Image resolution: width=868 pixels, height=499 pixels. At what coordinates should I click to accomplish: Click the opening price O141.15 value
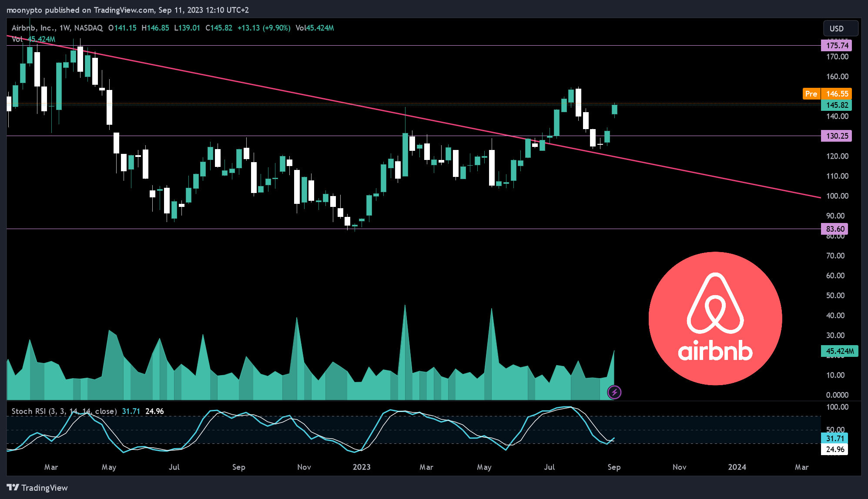tap(122, 28)
